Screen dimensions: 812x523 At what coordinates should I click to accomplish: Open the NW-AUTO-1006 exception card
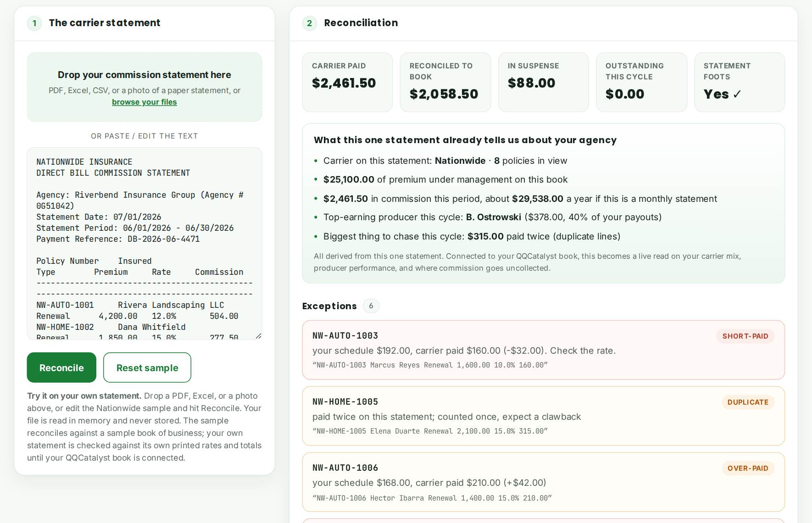click(x=544, y=482)
